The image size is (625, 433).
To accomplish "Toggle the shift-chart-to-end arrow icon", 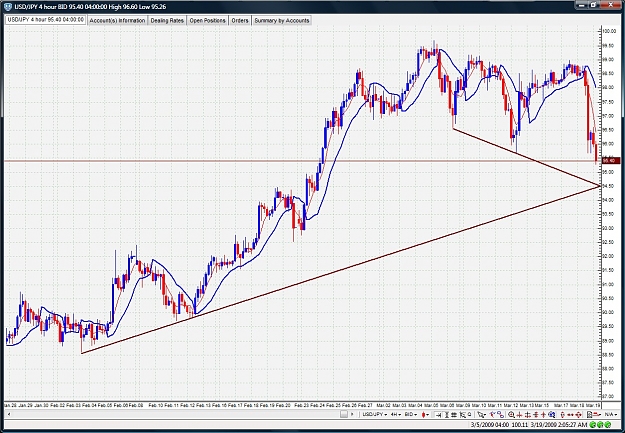I will (x=439, y=415).
